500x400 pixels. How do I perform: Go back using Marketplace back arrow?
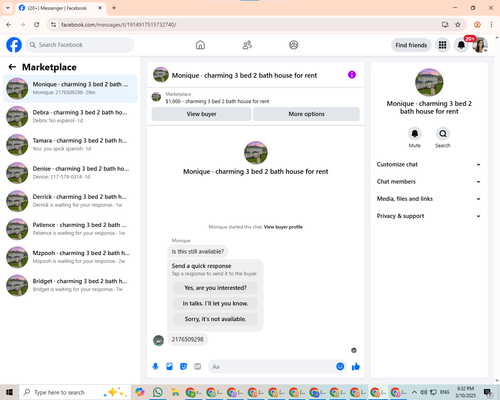[x=12, y=67]
